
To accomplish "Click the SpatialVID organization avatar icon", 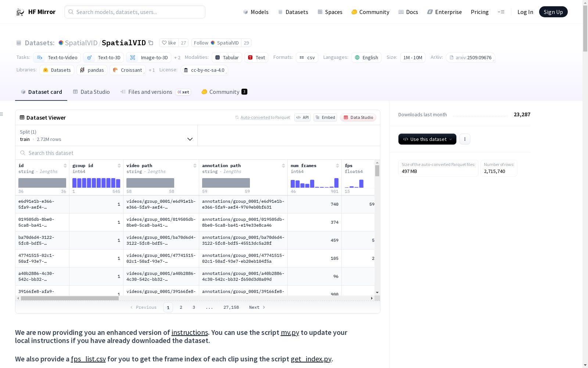I will [x=61, y=43].
